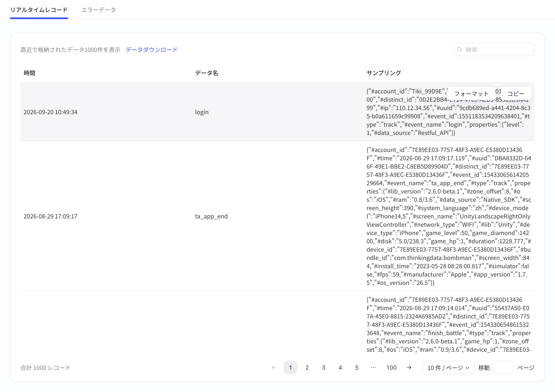
Task: Go to next page arrow
Action: 409,367
